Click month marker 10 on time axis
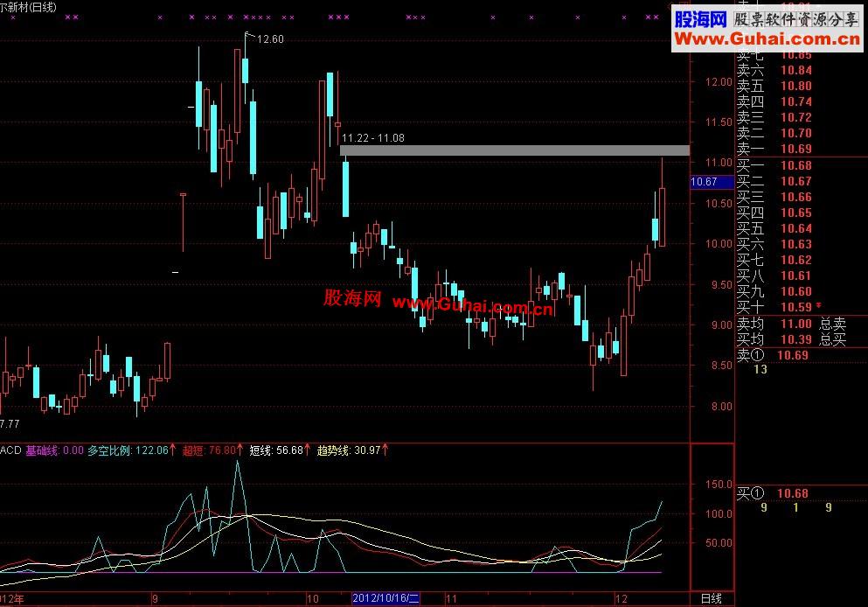This screenshot has height=607, width=868. click(313, 599)
